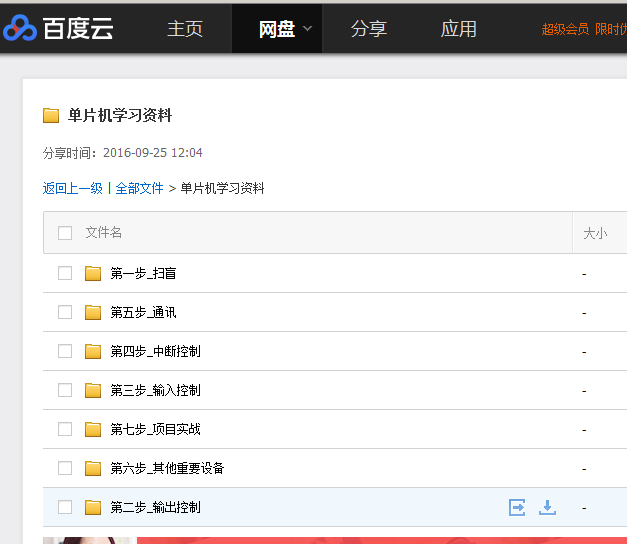
Task: Click 返回上一级 link
Action: pyautogui.click(x=73, y=188)
